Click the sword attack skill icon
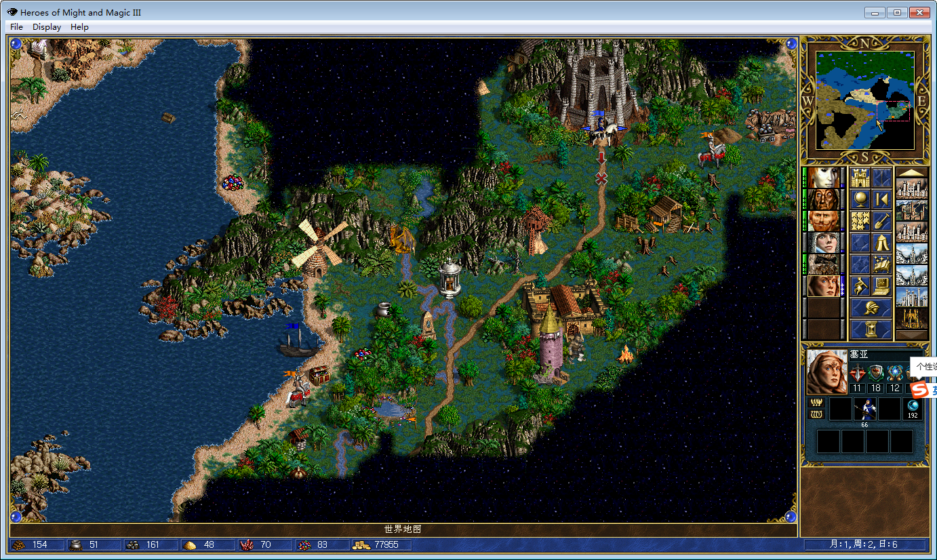The width and height of the screenshot is (937, 560). click(x=858, y=373)
